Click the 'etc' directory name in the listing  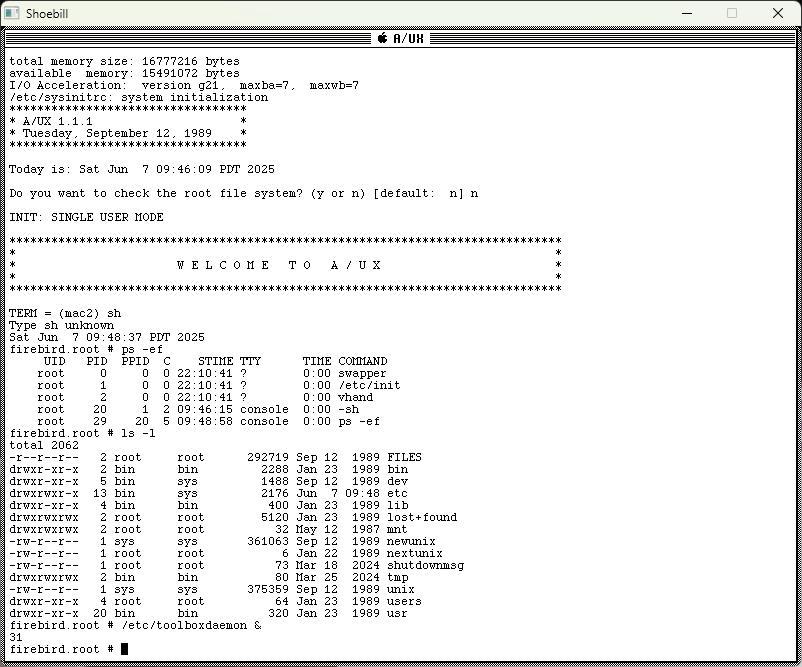tap(397, 494)
